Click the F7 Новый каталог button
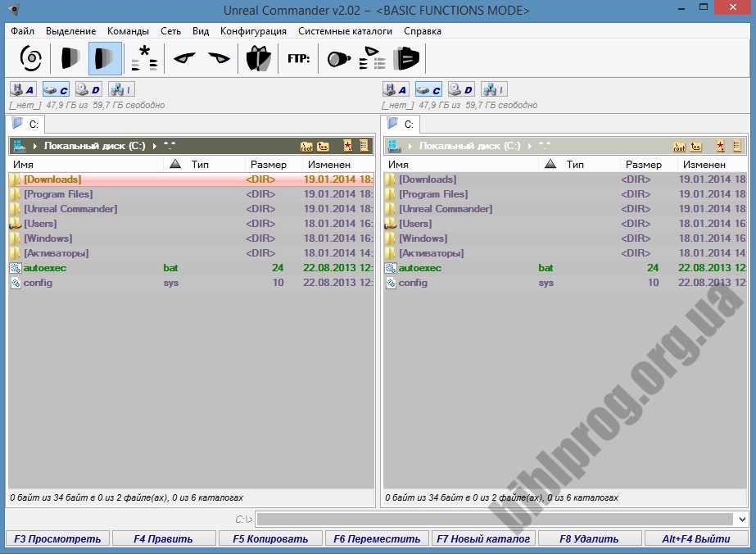756x554 pixels. pos(483,538)
